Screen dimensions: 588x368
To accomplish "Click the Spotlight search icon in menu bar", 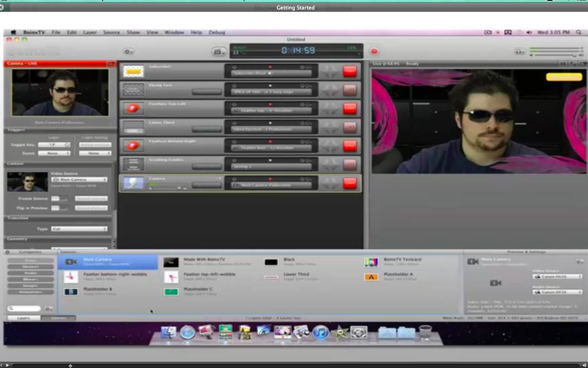I will 578,32.
